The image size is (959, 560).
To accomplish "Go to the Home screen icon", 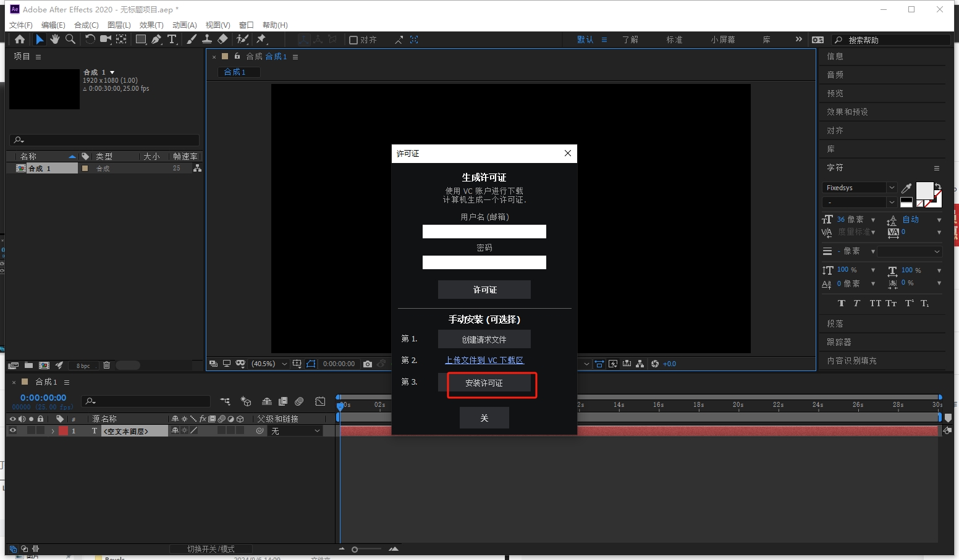I will (x=20, y=40).
